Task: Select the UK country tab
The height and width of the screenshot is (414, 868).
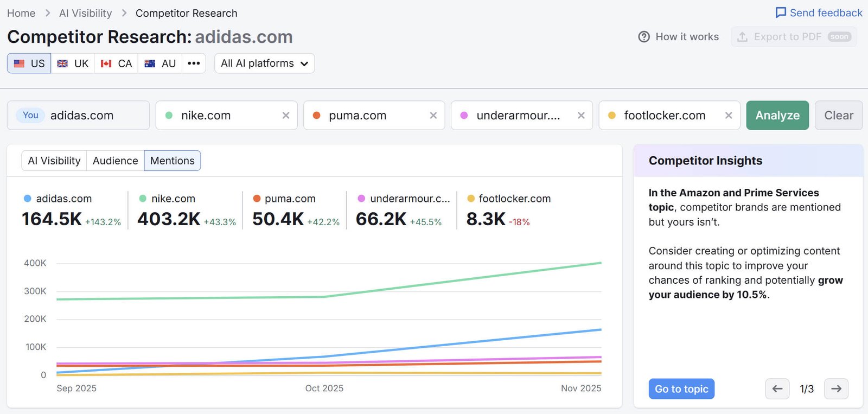Action: pyautogui.click(x=73, y=63)
